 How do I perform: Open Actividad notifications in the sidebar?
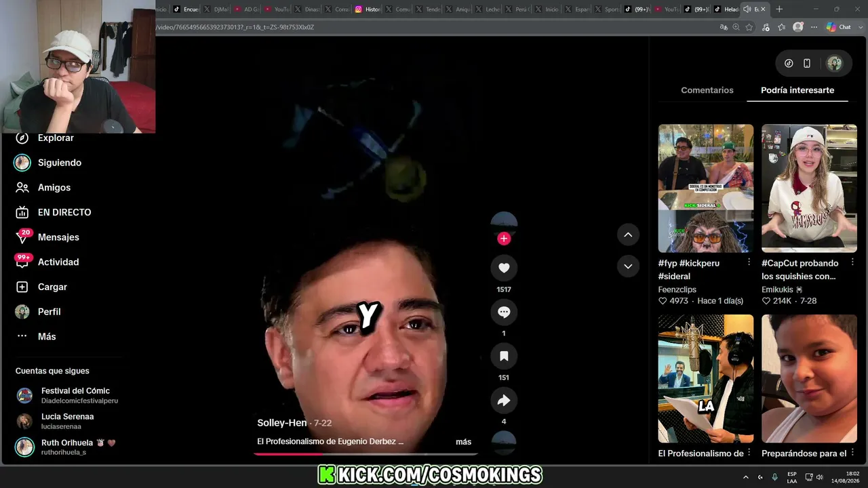[47, 262]
